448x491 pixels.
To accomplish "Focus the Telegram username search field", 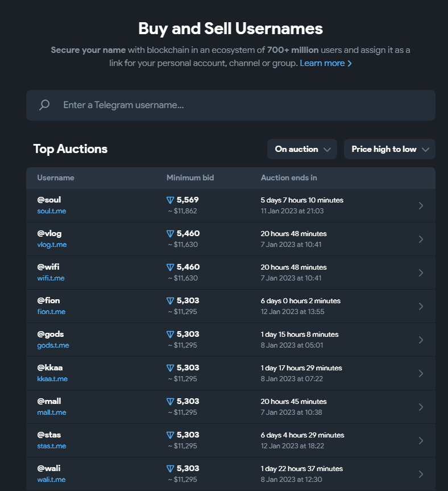I will point(231,105).
